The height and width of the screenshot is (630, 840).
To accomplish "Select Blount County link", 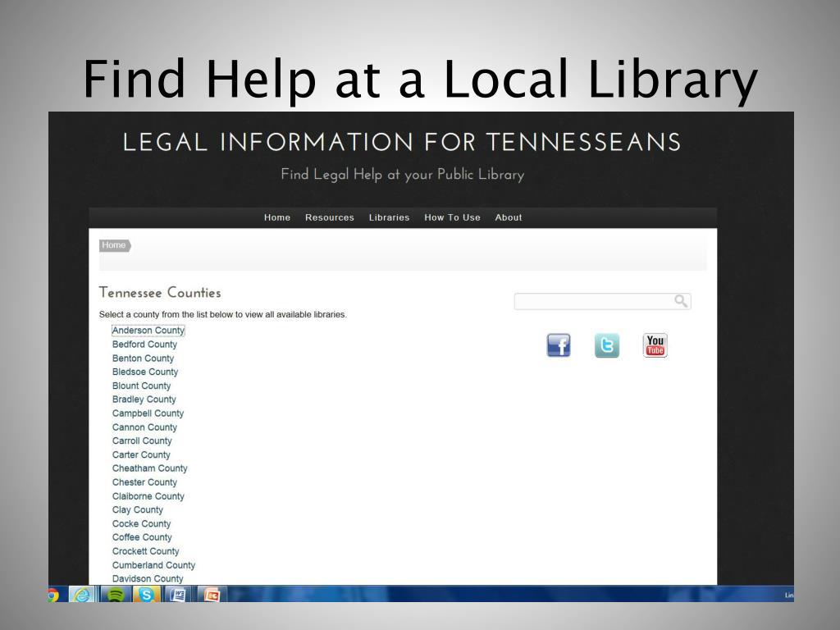I will coord(141,386).
